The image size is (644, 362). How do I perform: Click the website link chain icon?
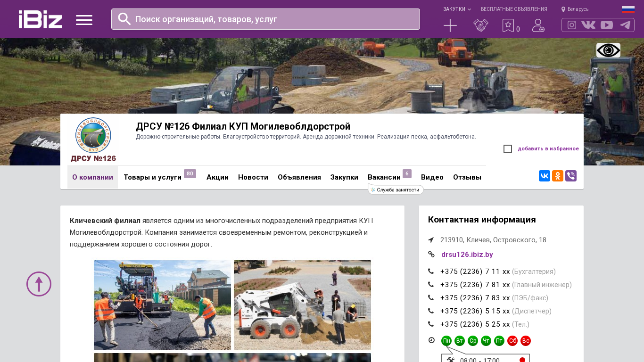tap(431, 255)
